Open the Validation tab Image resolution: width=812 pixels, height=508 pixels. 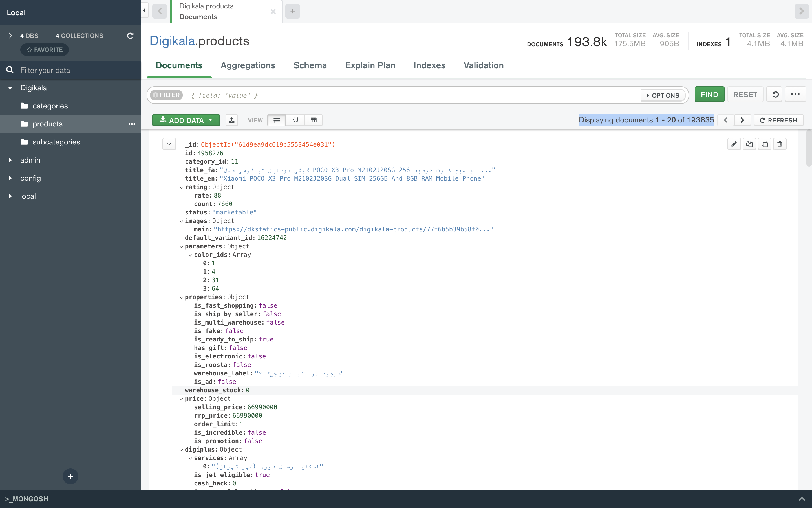coord(484,65)
